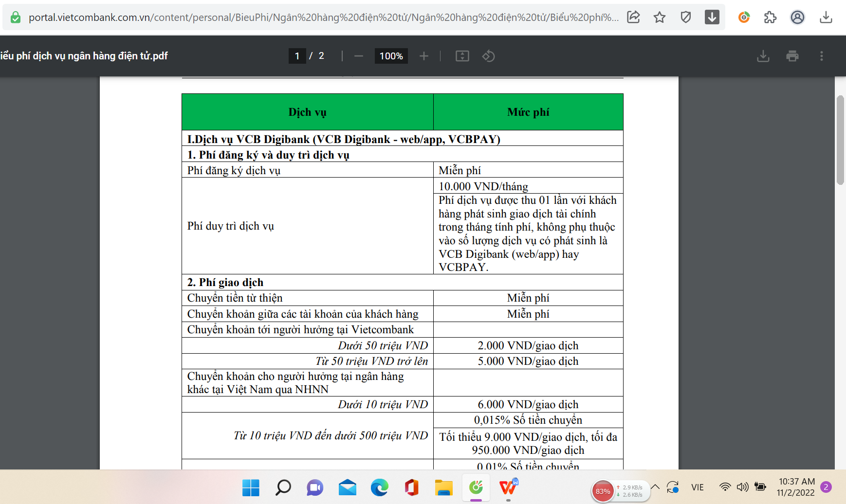Click 'Chuyển tiền từ thiện' row
Image resolution: width=846 pixels, height=504 pixels.
click(308, 298)
